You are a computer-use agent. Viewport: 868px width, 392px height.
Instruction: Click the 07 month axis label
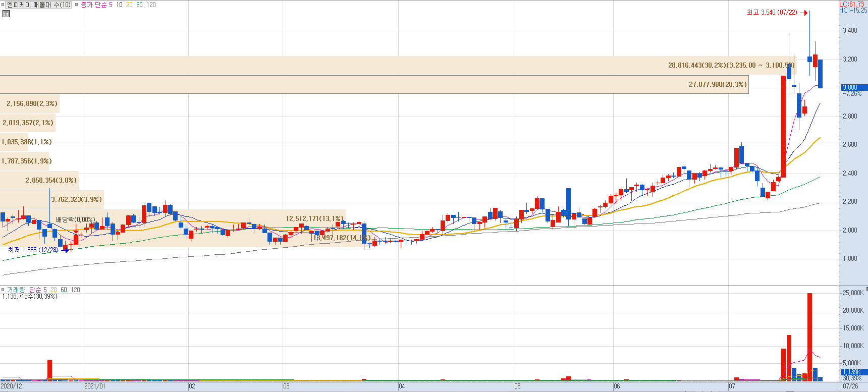click(732, 386)
